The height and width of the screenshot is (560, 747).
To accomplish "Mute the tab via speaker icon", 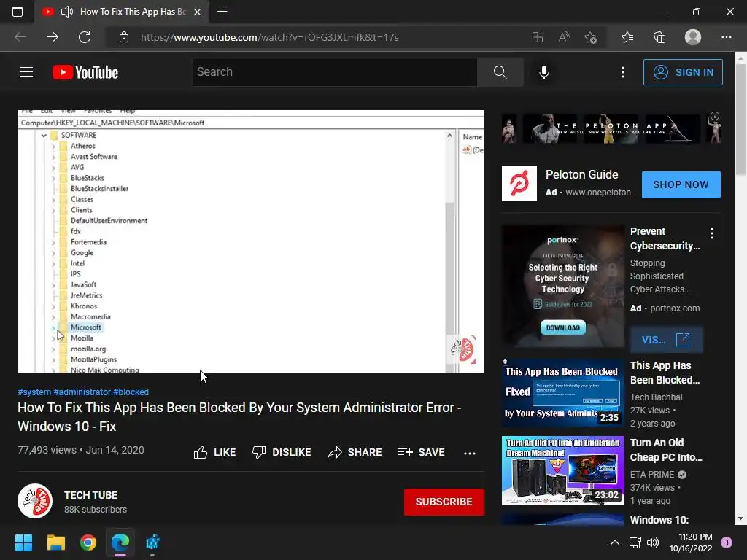I will click(67, 12).
